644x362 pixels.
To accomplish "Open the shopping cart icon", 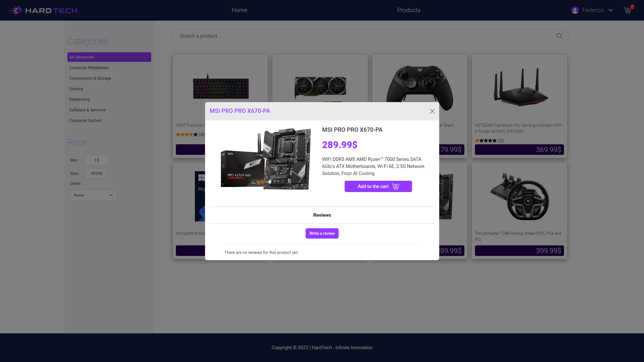I will (x=628, y=10).
